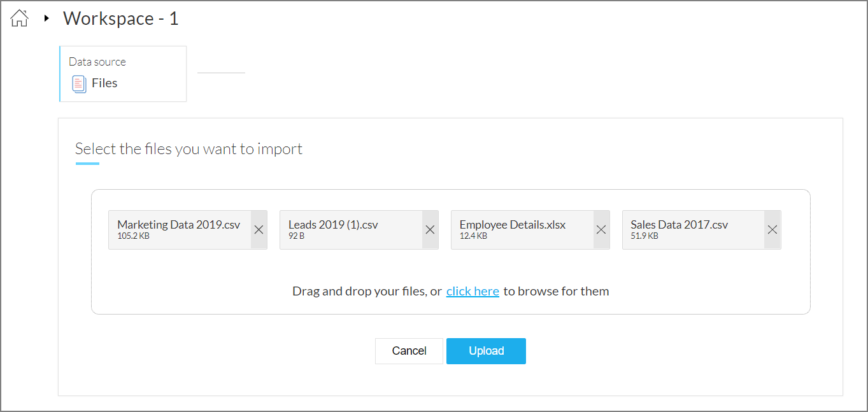868x412 pixels.
Task: Expand the breadcrumb arrow beside Workspace - 1
Action: (46, 18)
